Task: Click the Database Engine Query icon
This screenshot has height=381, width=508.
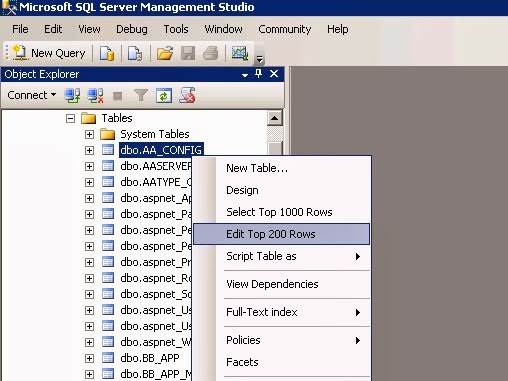Action: pos(107,53)
